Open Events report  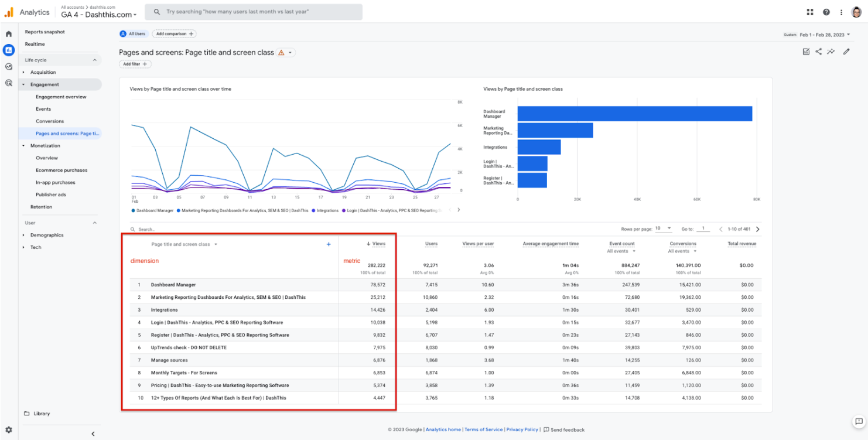[x=43, y=110]
